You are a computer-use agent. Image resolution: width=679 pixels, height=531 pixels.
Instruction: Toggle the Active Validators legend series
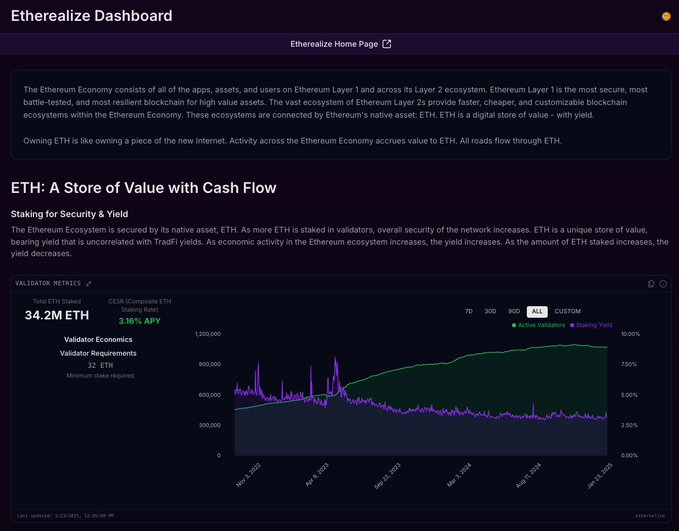pos(538,325)
